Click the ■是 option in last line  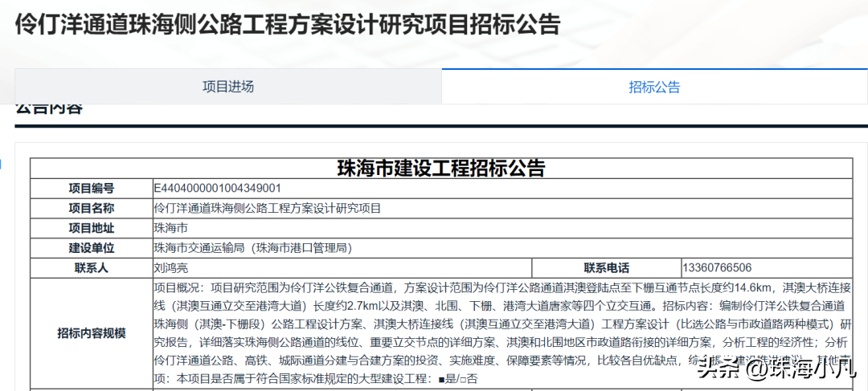[x=447, y=380]
